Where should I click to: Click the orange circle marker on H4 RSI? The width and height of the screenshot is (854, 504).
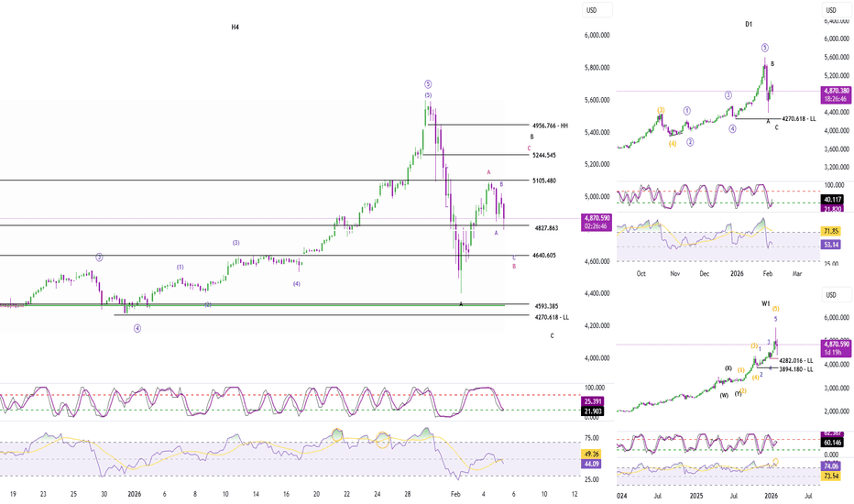point(382,440)
